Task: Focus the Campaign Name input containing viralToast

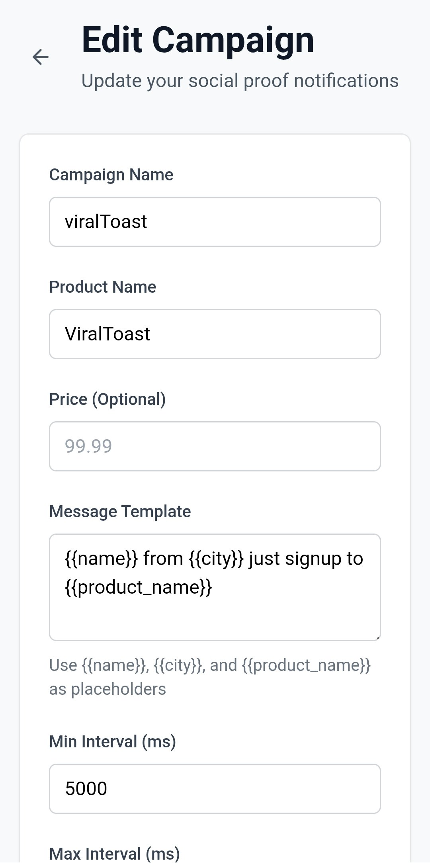Action: click(x=215, y=222)
